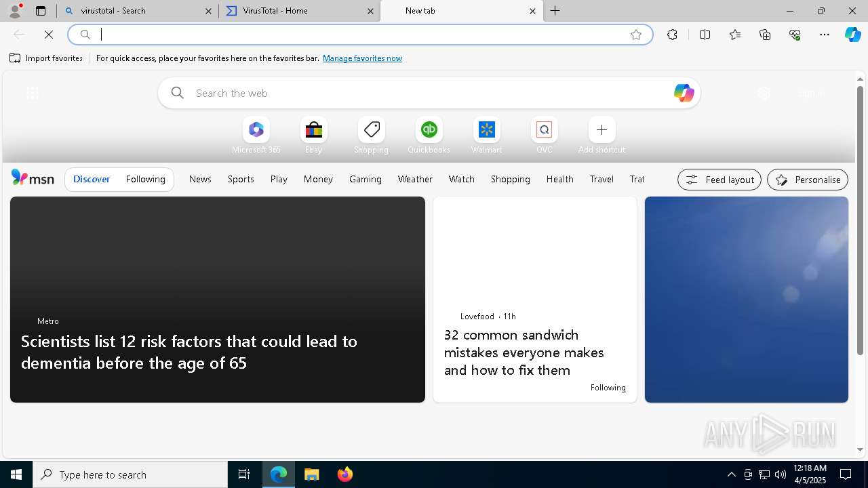Open the Play category
Screen dimensions: 868x488
coord(279,179)
